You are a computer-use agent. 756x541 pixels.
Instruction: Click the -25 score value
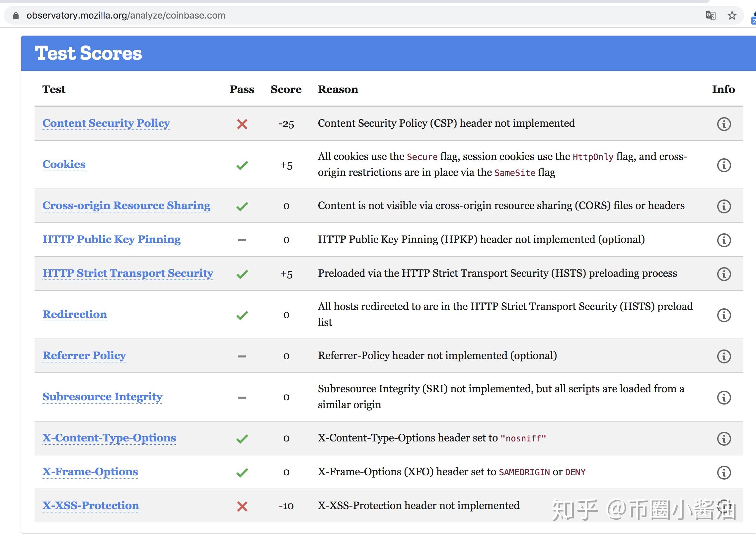[286, 124]
